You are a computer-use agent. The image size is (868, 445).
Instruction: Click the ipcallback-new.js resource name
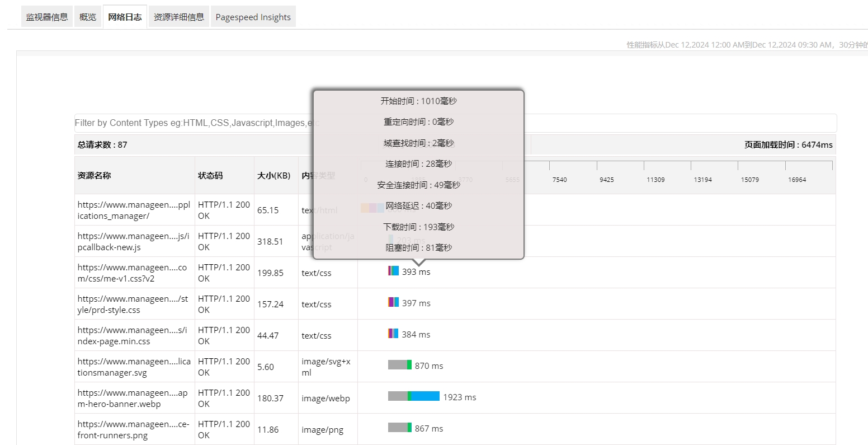[x=134, y=241]
